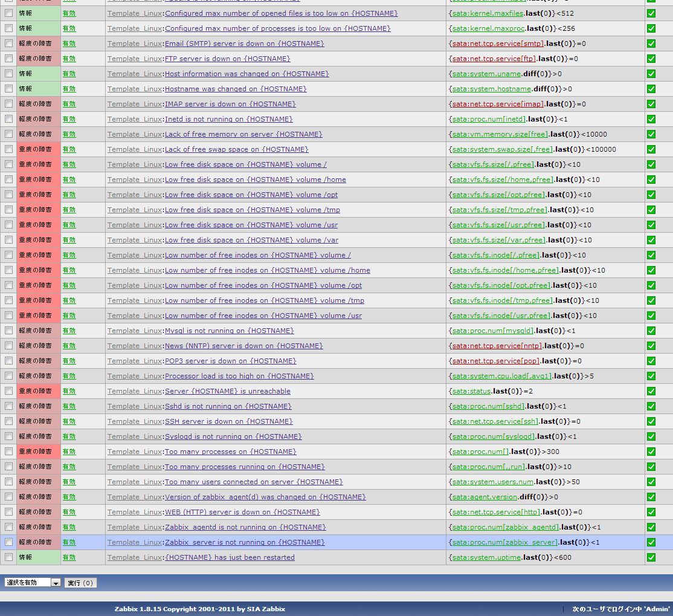The width and height of the screenshot is (673, 616).
Task: Open Sshd is not running trigger link
Action: point(228,406)
